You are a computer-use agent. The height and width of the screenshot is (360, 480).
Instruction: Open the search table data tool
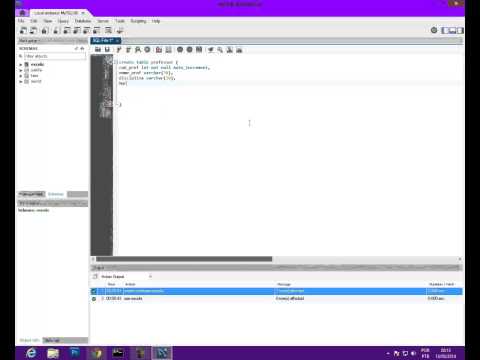108,31
